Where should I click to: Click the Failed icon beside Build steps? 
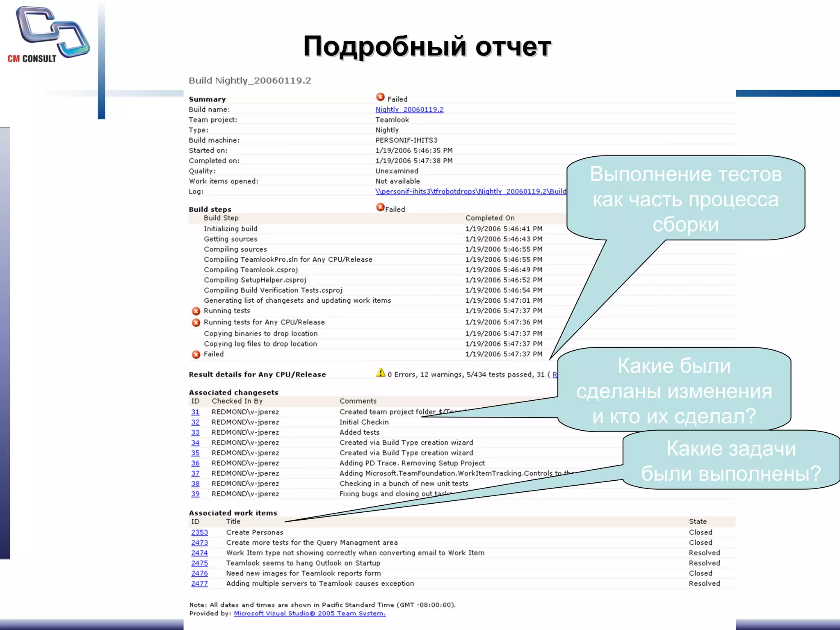coord(380,207)
